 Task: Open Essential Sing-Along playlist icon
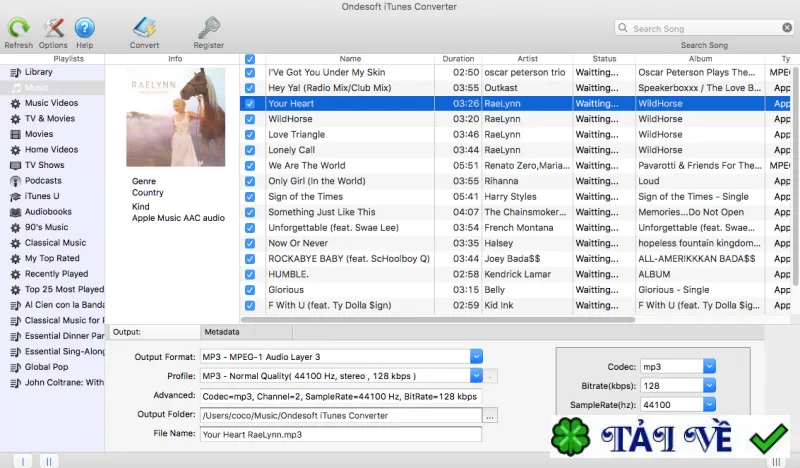(x=16, y=352)
